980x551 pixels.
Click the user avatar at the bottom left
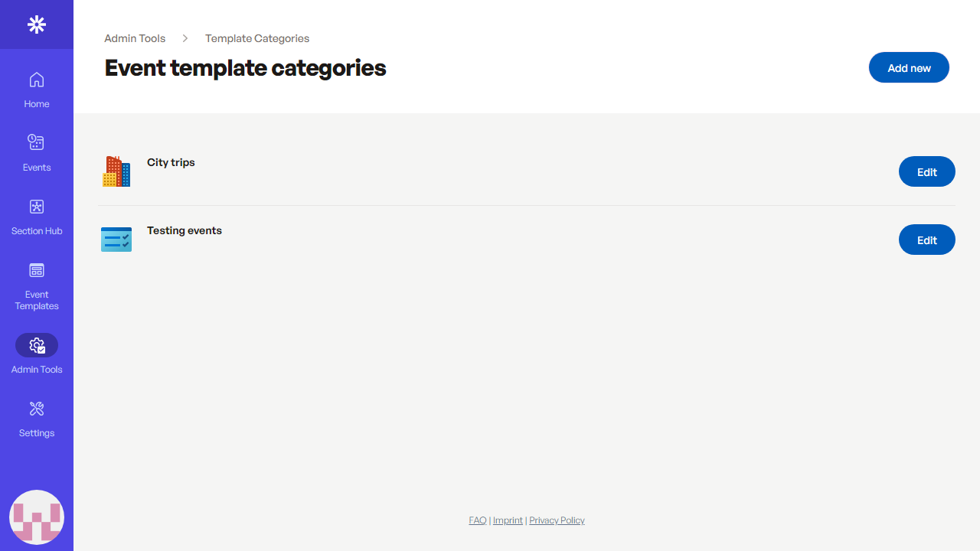click(37, 517)
